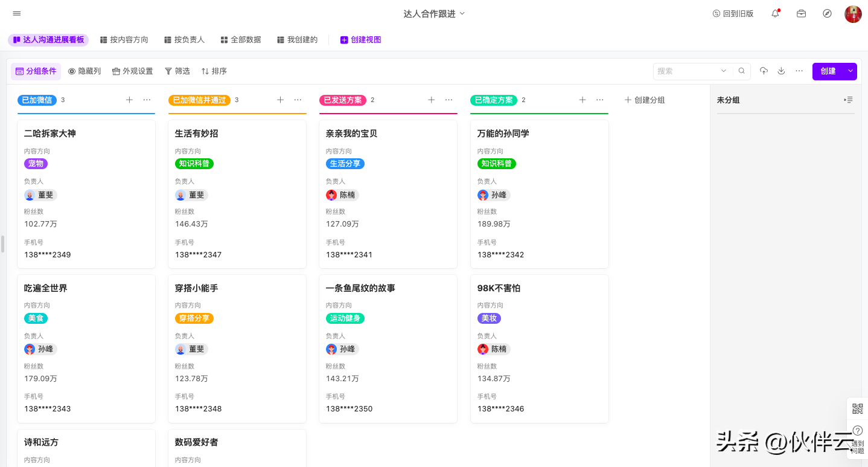
Task: Open the compass explore icon
Action: coord(827,13)
